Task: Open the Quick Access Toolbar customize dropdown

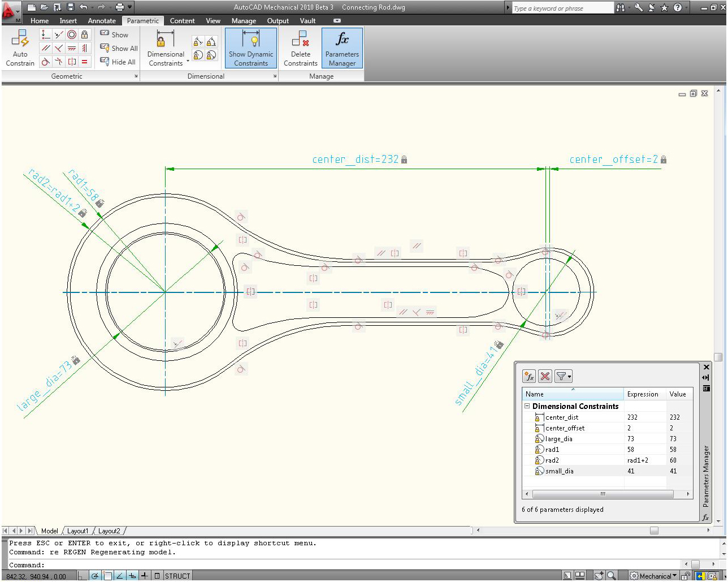Action: 130,7
